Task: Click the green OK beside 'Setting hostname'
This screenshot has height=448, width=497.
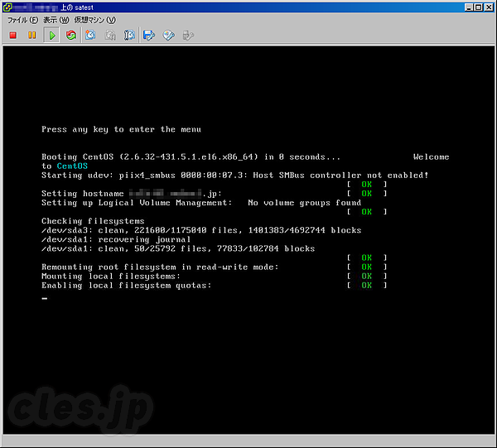Action: coord(367,194)
